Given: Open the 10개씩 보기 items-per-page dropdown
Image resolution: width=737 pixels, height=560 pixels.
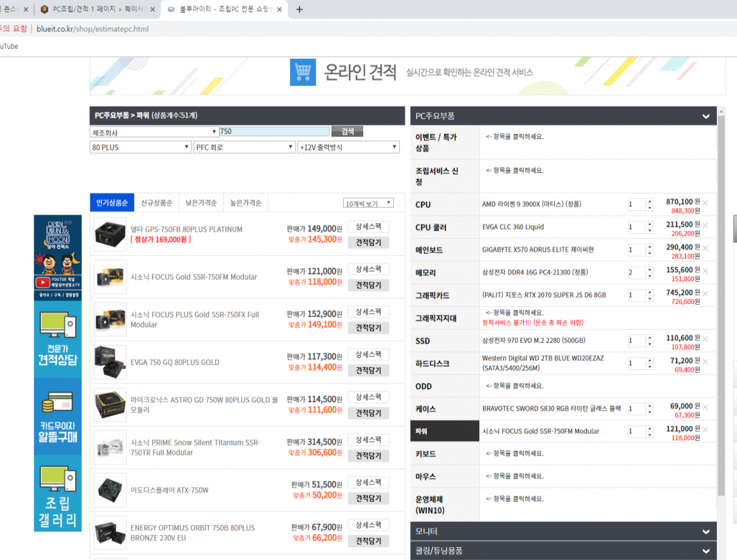Looking at the screenshot, I should point(368,203).
